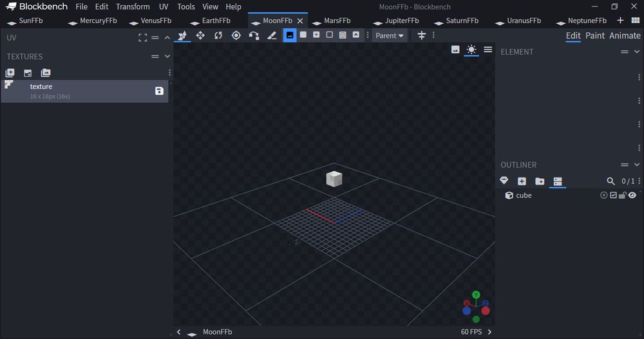Collapse the Textures panel chevron

167,56
